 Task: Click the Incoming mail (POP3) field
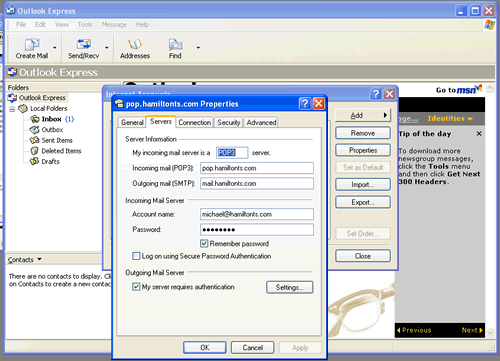tap(257, 168)
